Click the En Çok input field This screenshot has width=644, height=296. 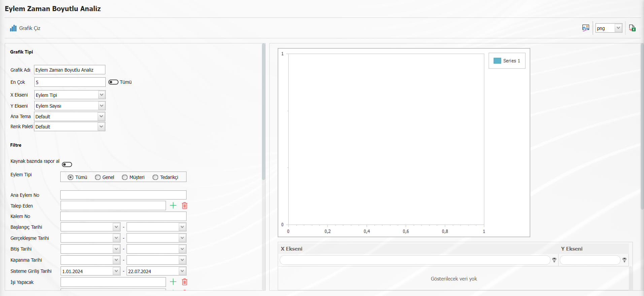70,82
